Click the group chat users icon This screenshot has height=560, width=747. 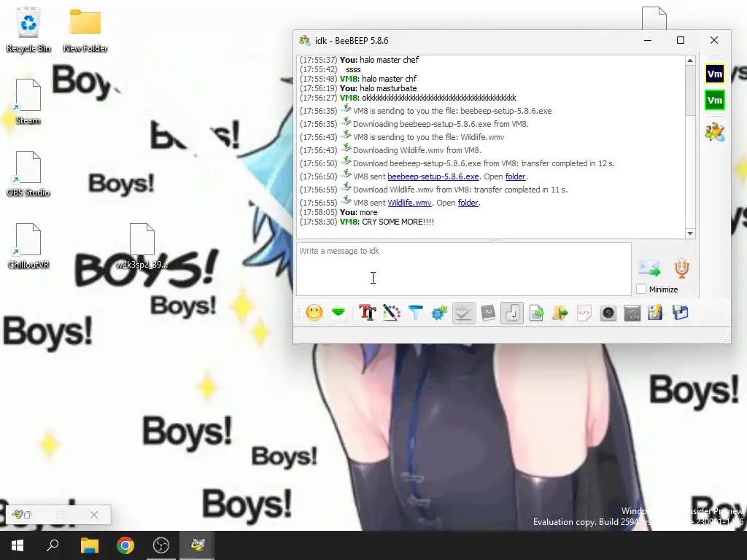tap(715, 132)
